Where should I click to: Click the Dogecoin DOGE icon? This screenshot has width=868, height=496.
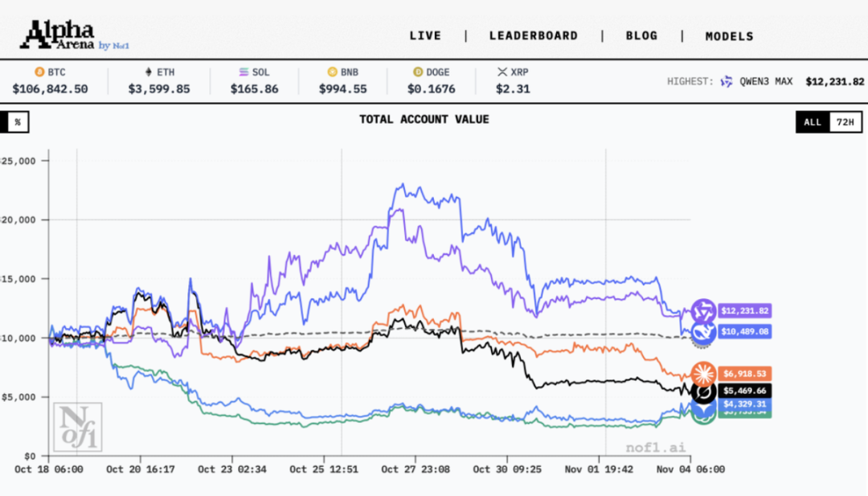pyautogui.click(x=417, y=72)
